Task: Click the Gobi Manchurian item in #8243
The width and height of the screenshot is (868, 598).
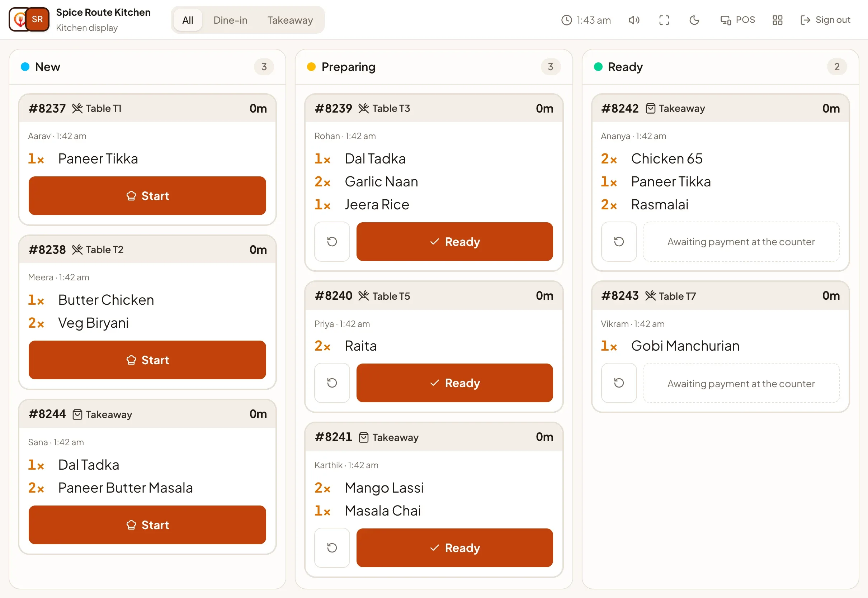Action: coord(685,346)
